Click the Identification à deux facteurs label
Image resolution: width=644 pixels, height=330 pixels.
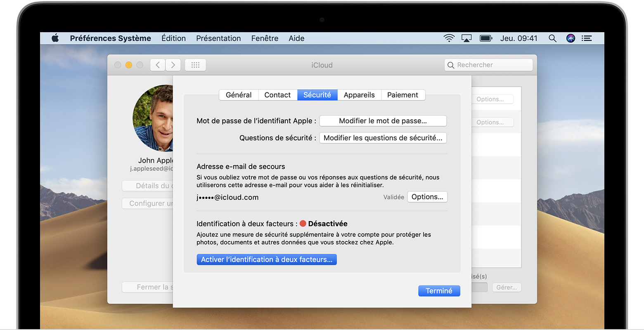247,224
